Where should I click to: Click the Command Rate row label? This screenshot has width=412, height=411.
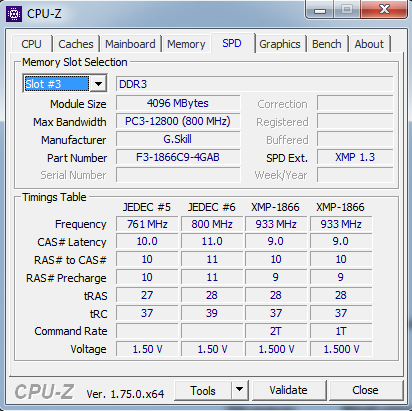pos(71,331)
